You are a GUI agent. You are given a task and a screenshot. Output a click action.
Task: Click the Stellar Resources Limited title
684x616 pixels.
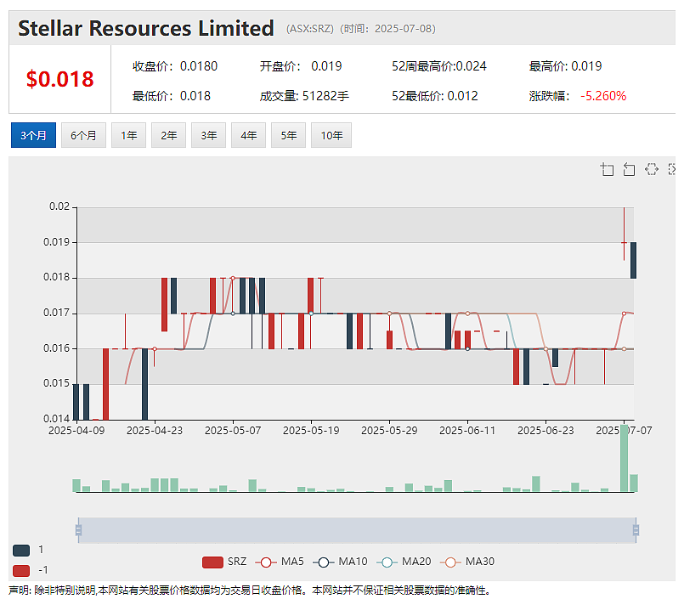145,28
